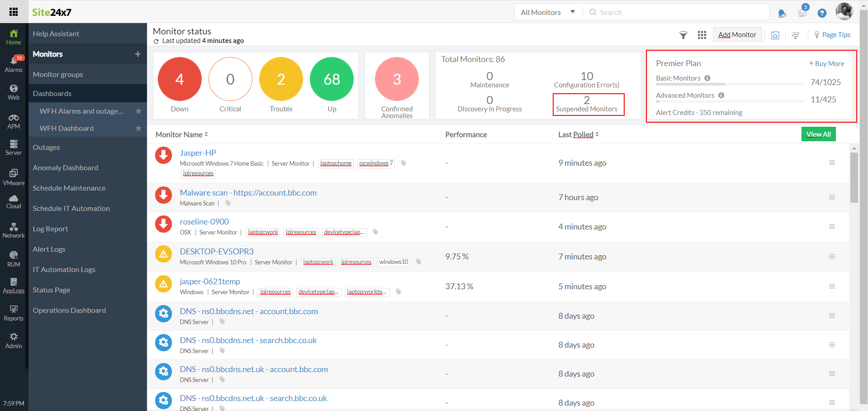Open the Reports module icon
Screen dimensions: 868x411
coord(14,313)
